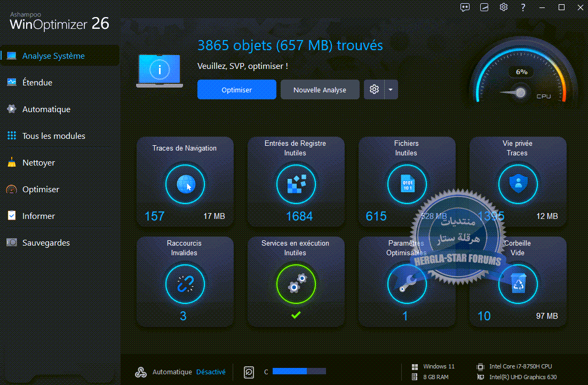Click the 97 MB value in Corbeille card
Viewport: 588px width, 385px height.
(x=547, y=316)
